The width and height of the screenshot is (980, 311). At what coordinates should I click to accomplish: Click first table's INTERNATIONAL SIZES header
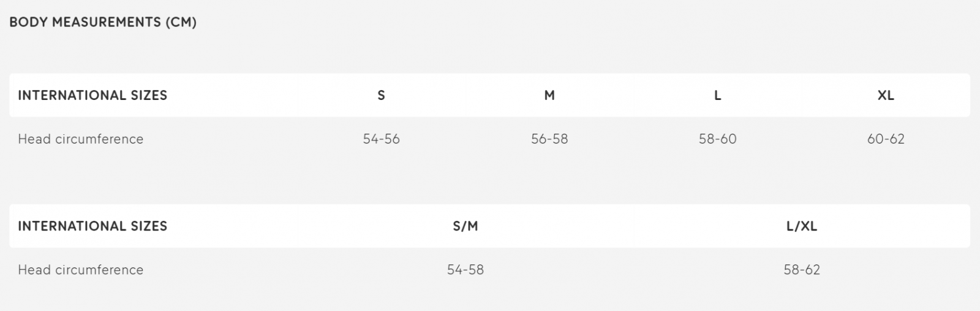(92, 95)
